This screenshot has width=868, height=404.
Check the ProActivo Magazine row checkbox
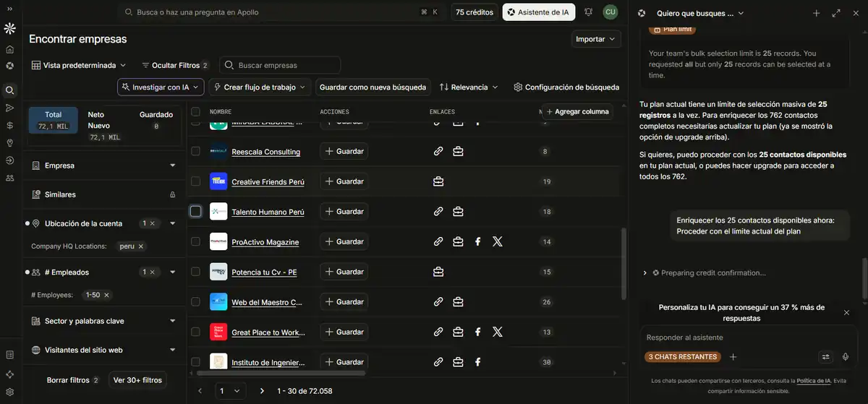(195, 241)
